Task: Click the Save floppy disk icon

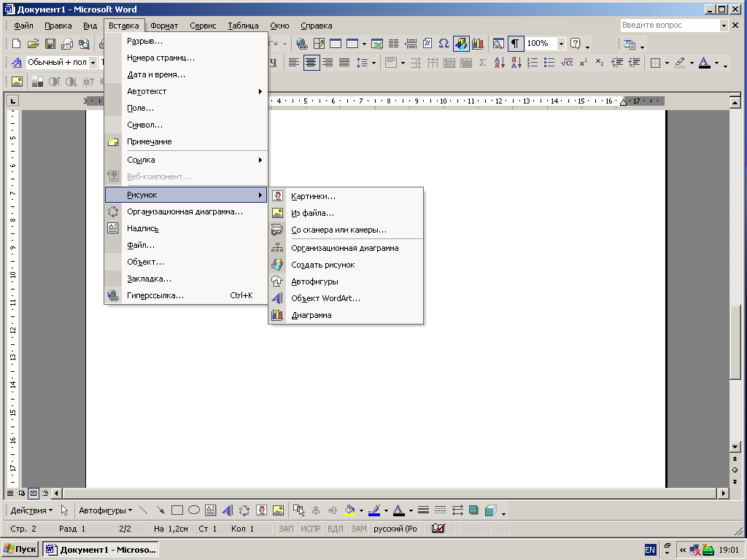Action: click(50, 44)
